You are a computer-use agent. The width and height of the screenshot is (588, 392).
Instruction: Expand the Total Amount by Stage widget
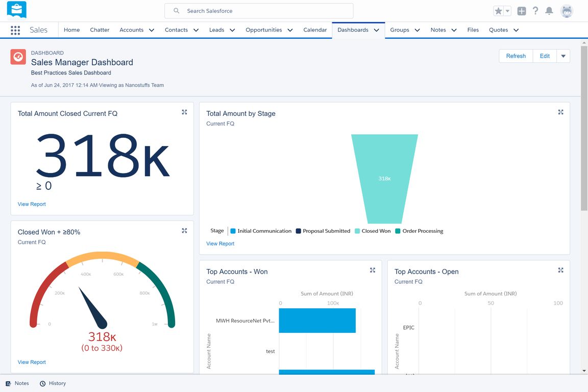[560, 112]
